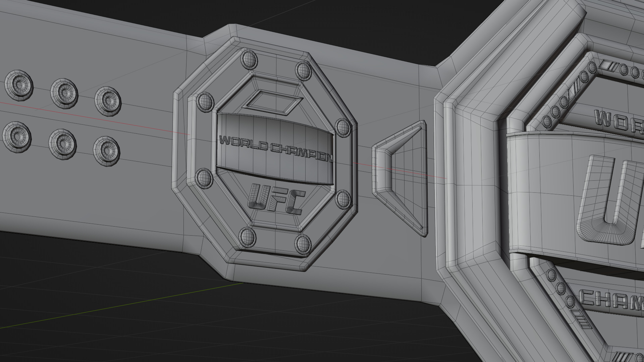Click the bottom-left rivet of the octagon plate
The height and width of the screenshot is (362, 644).
[248, 237]
